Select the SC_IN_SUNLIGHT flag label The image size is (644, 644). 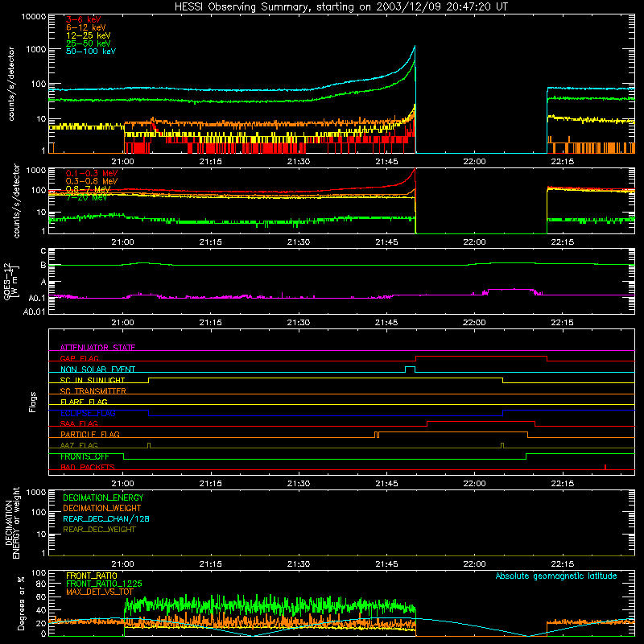[x=93, y=380]
